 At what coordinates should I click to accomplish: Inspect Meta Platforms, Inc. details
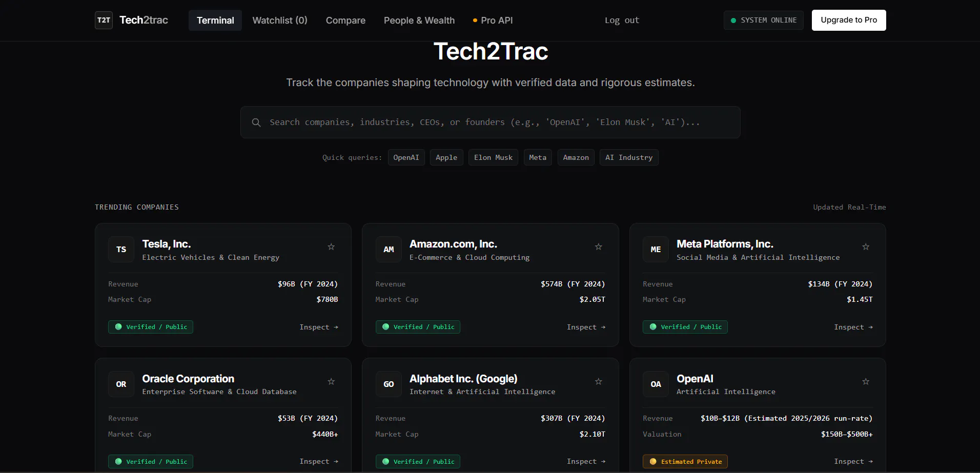[x=853, y=327]
